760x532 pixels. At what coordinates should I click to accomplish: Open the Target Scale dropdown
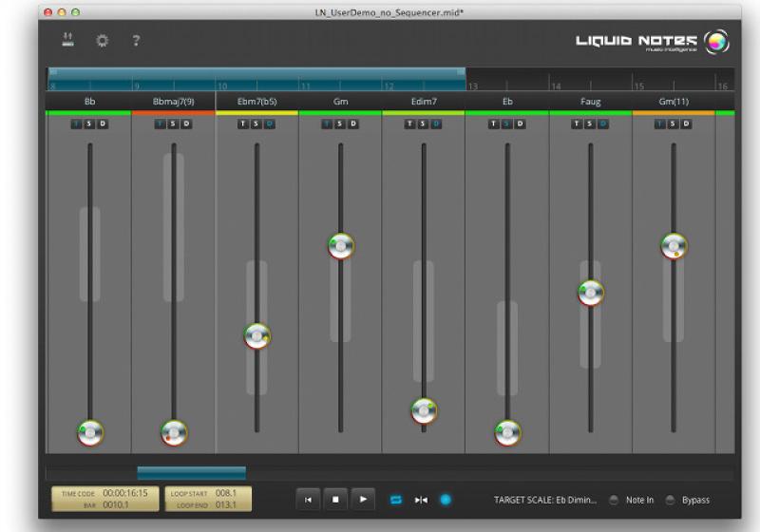(544, 500)
